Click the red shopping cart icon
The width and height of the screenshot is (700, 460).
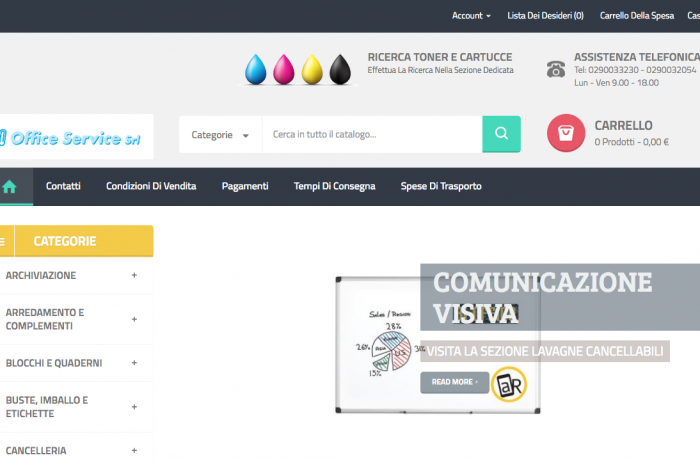(x=566, y=134)
